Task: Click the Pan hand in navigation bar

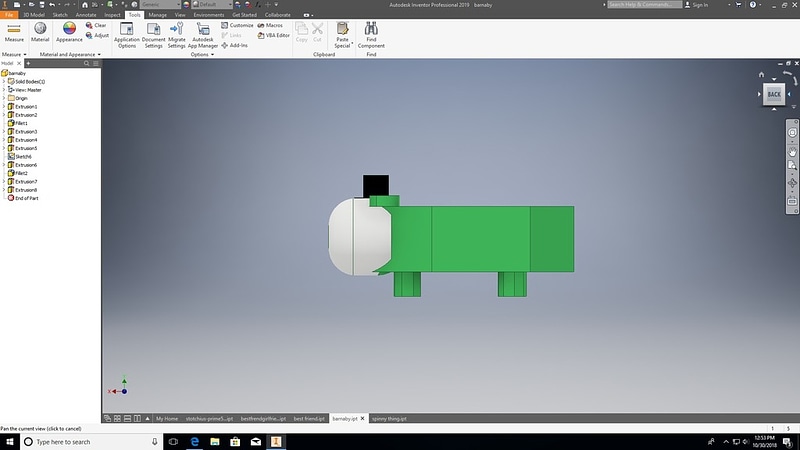Action: pyautogui.click(x=792, y=152)
